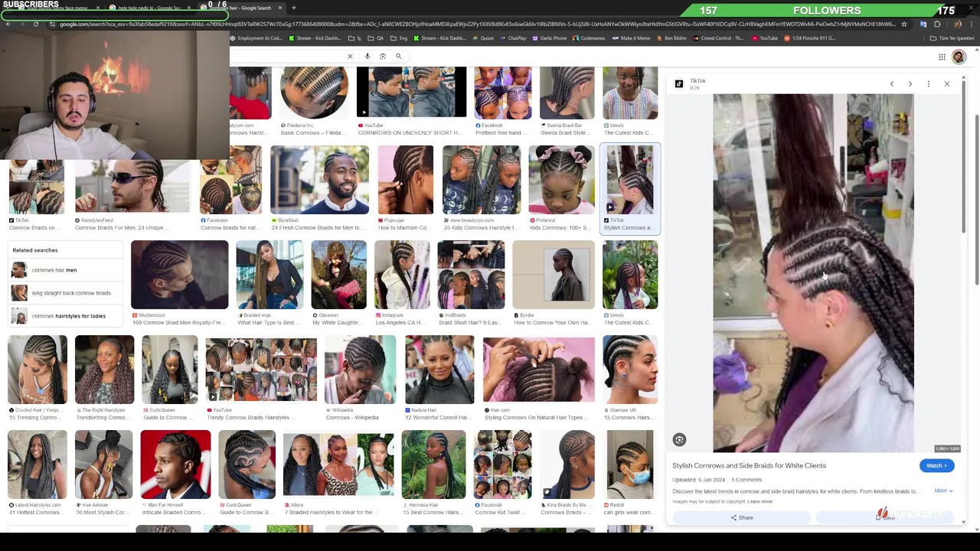The height and width of the screenshot is (551, 980).
Task: Open the Wikipedia Cornrows thumbnail
Action: [x=360, y=370]
